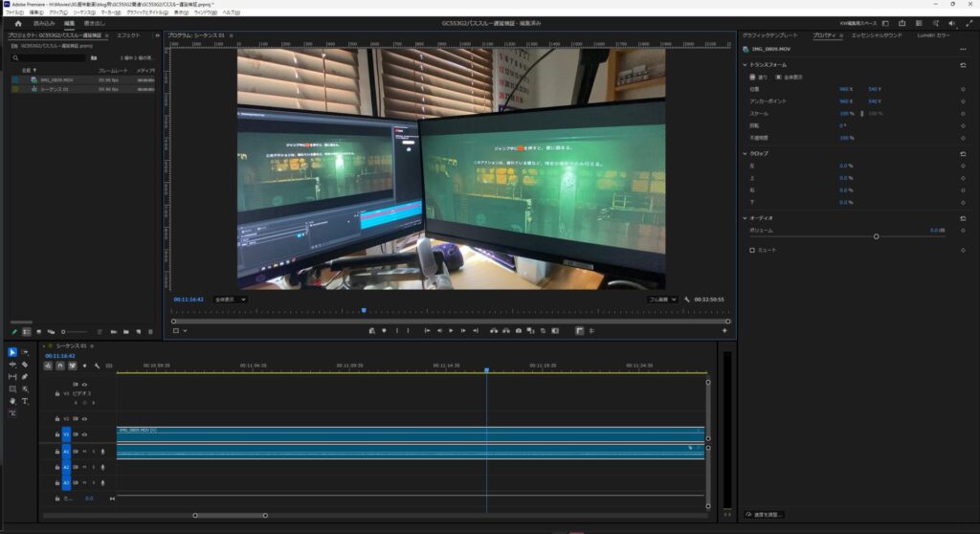Click the Home icon

(x=17, y=23)
